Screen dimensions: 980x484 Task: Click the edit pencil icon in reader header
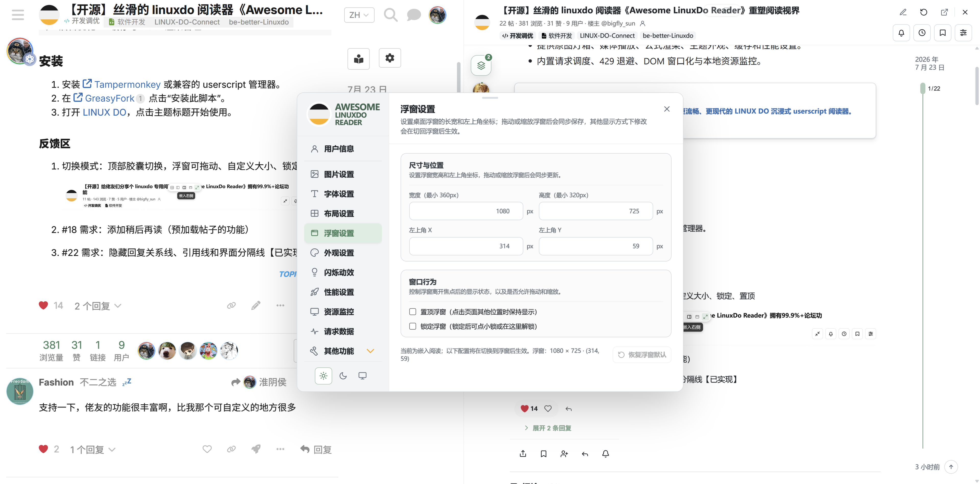click(x=903, y=12)
